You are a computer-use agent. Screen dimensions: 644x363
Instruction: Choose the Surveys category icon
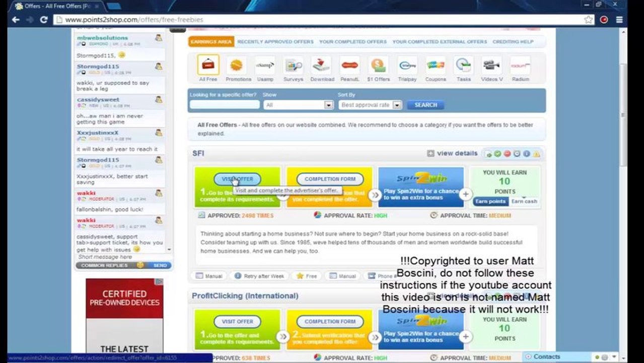tap(293, 66)
